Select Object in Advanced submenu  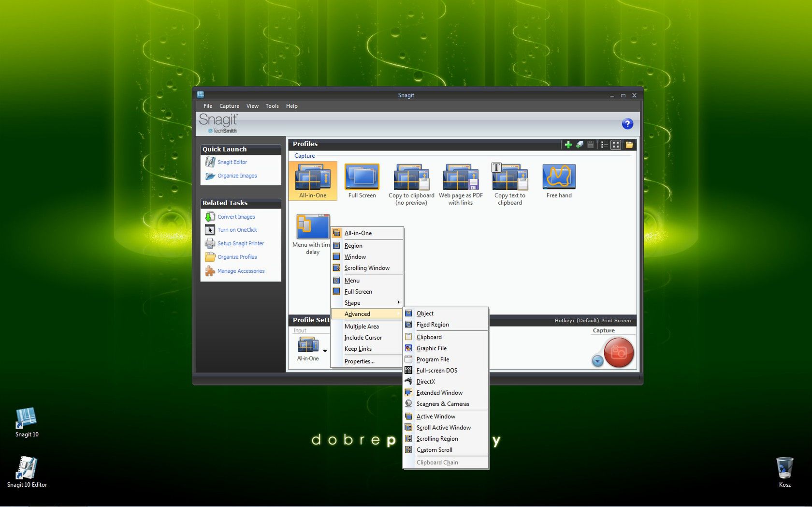[446, 313]
